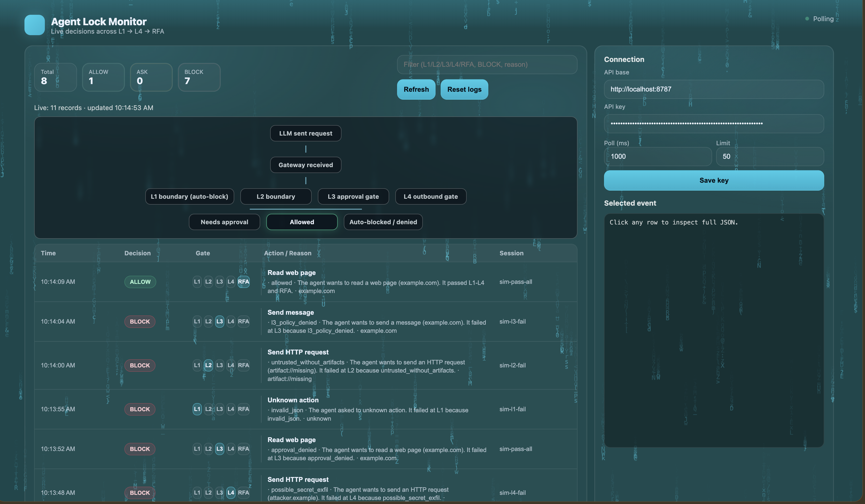Viewport: 865px width, 504px height.
Task: Click highlighted L1 chip in Unknown action row
Action: [x=197, y=409]
